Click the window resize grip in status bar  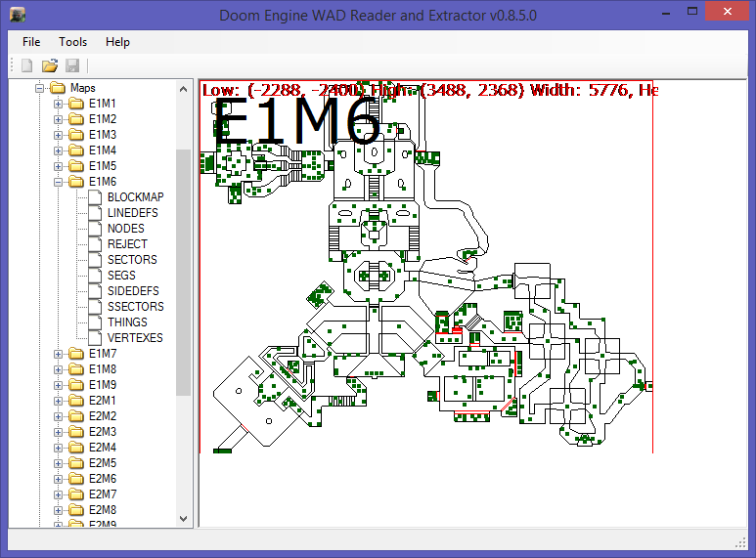pyautogui.click(x=740, y=543)
